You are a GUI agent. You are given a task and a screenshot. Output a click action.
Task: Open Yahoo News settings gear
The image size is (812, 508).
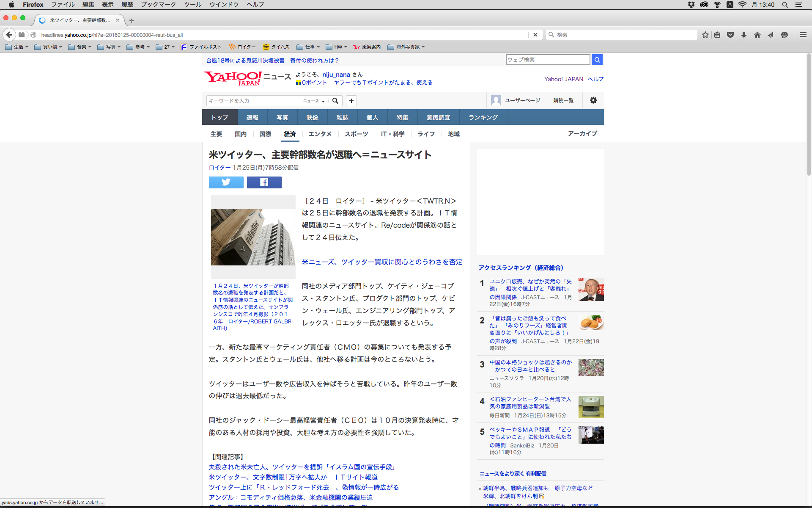pos(593,100)
